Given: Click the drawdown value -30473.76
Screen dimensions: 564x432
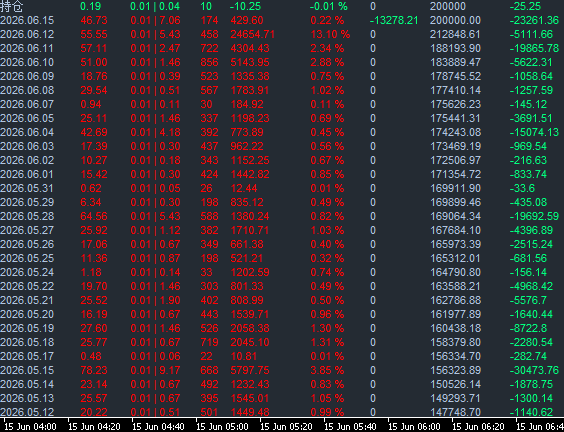Looking at the screenshot, I should [534, 371].
